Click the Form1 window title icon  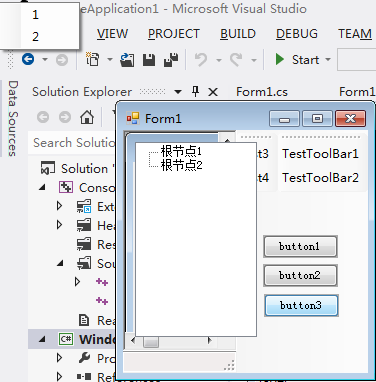[x=133, y=118]
